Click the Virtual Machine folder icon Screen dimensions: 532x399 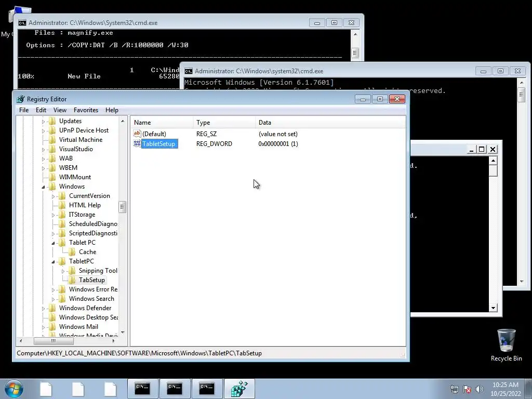[x=52, y=139]
